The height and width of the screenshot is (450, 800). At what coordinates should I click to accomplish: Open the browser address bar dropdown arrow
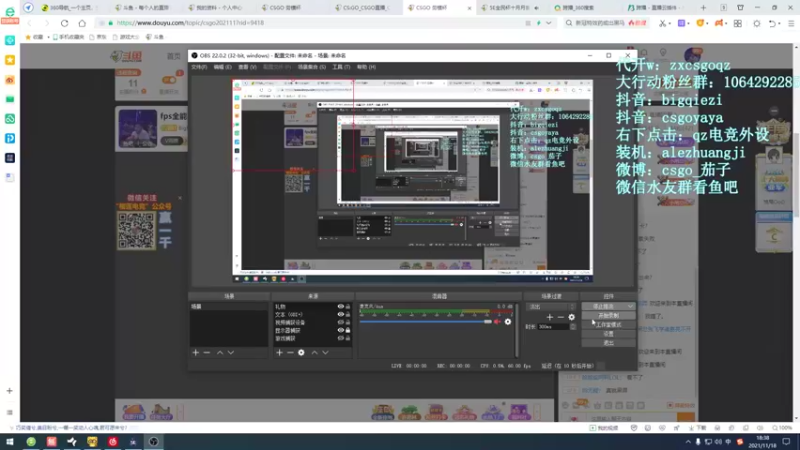click(x=548, y=23)
